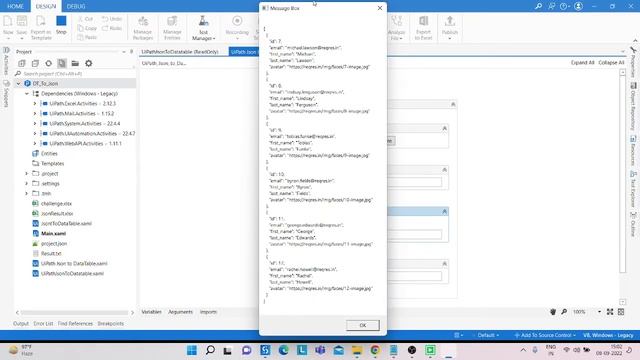Click the collapse all icon in Project panel
Viewport: 640px width, 360px height.
pos(35,63)
